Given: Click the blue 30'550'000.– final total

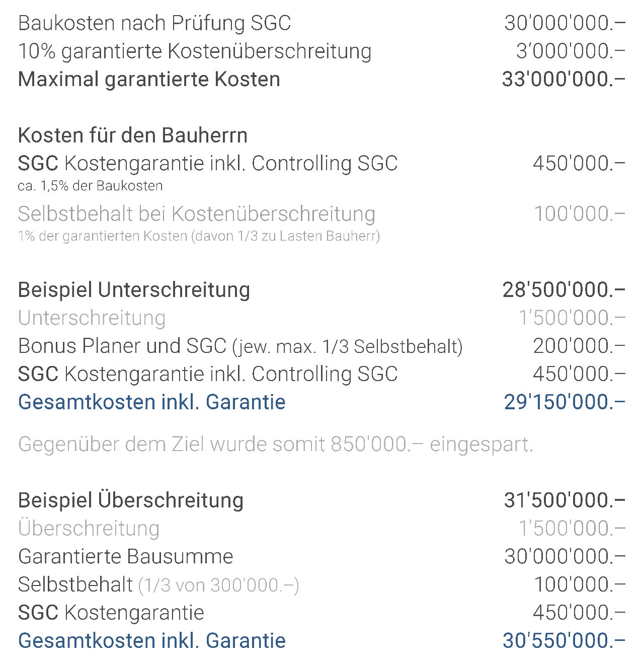Looking at the screenshot, I should click(x=563, y=641).
